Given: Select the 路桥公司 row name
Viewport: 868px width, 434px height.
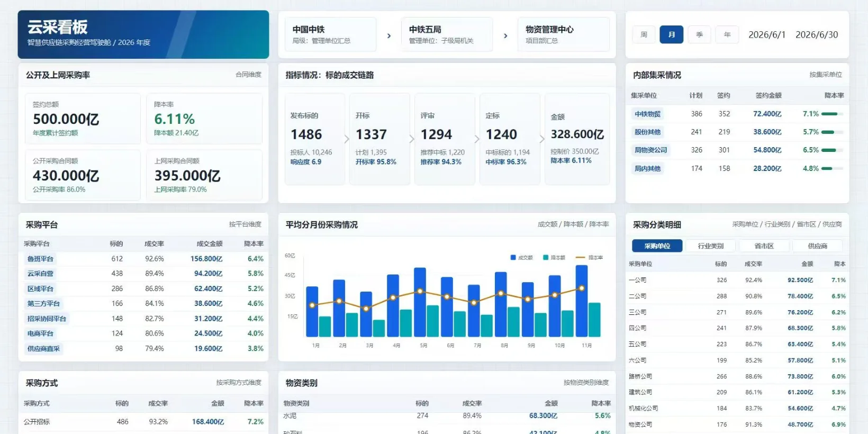Looking at the screenshot, I should point(640,376).
